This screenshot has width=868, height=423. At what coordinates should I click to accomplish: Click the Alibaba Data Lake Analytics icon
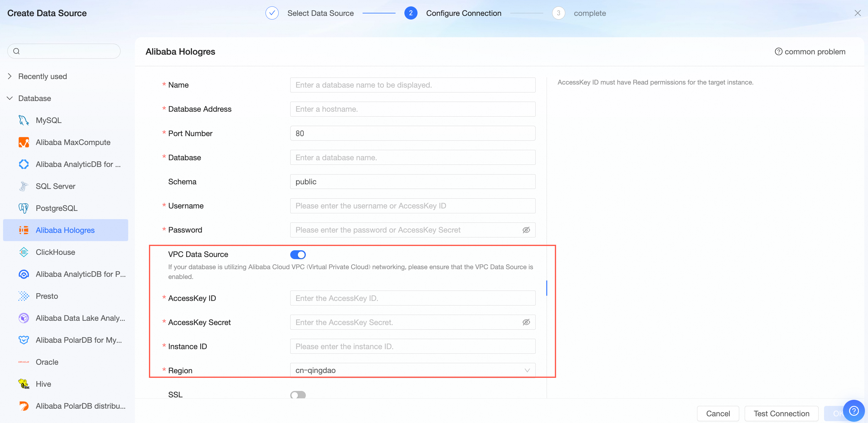click(x=24, y=318)
